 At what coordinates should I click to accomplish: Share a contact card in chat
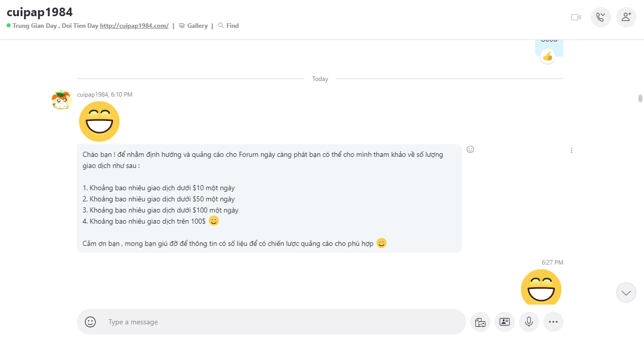point(505,322)
